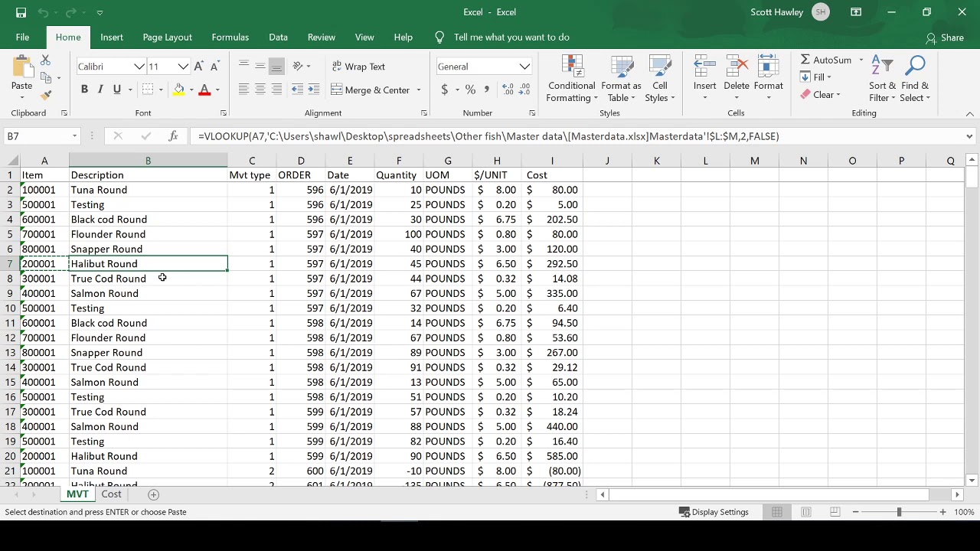Apply Comma Style number format
The width and height of the screenshot is (980, 551).
487,90
